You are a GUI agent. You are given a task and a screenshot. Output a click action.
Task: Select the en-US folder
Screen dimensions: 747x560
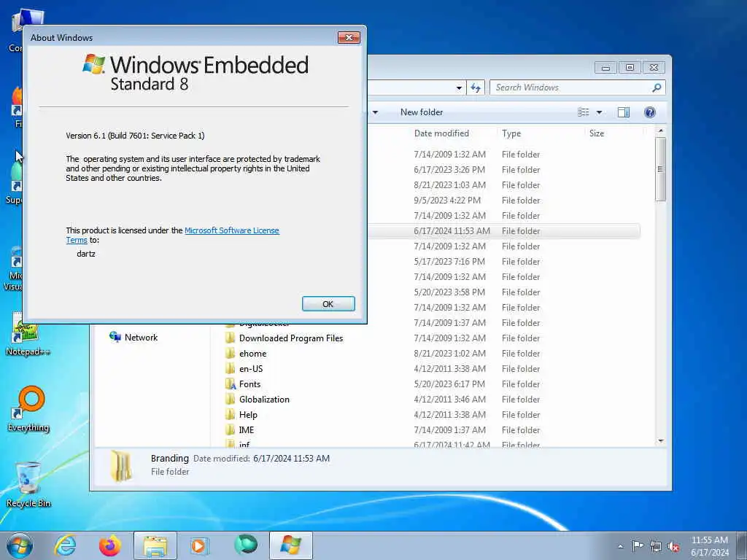(251, 368)
